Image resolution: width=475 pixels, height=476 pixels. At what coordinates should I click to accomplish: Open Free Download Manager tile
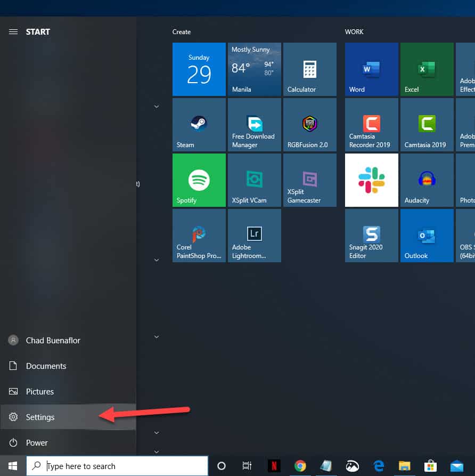[x=255, y=125]
